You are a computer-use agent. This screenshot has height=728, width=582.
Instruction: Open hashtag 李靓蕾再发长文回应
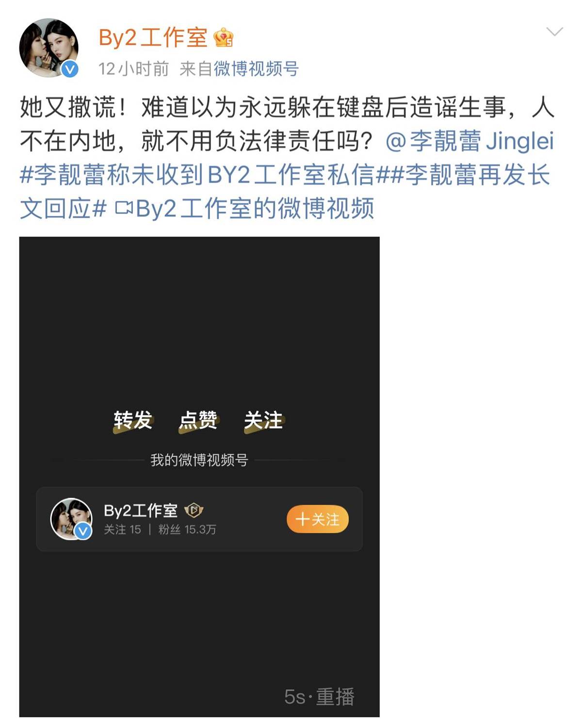pyautogui.click(x=285, y=192)
